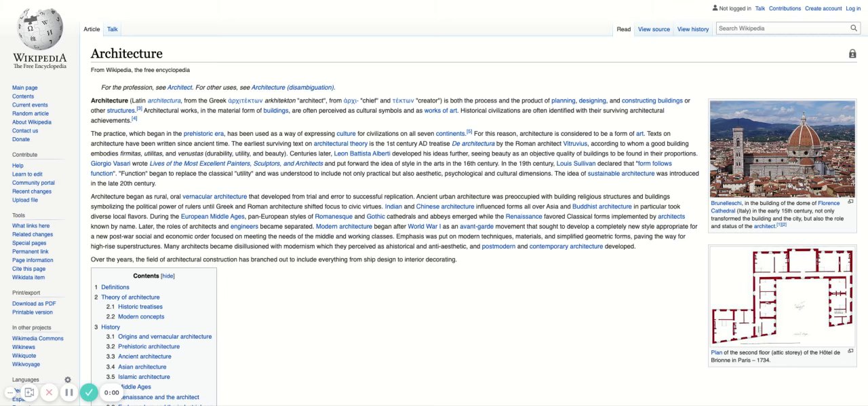Open Leon Battista Alberti link
Screen dimensions: 868x406
362,153
